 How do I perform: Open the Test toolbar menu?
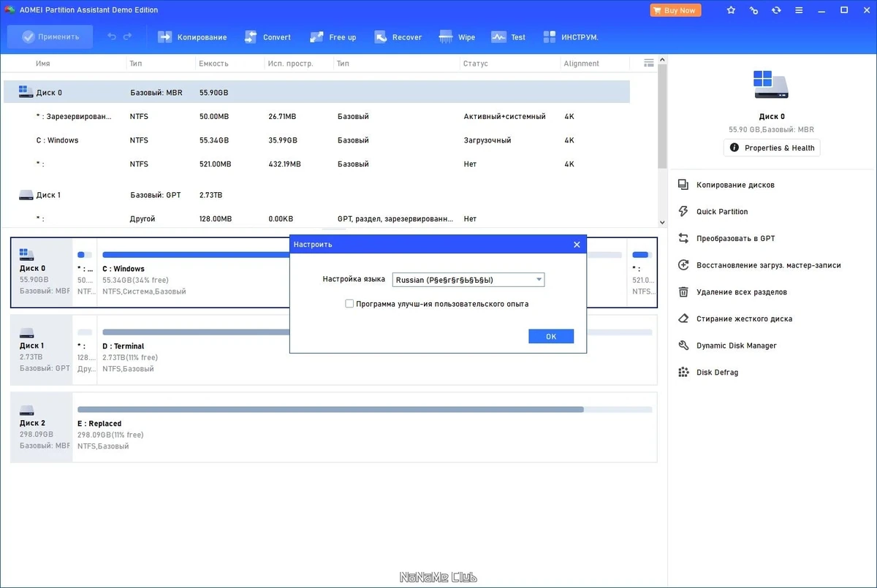point(509,37)
